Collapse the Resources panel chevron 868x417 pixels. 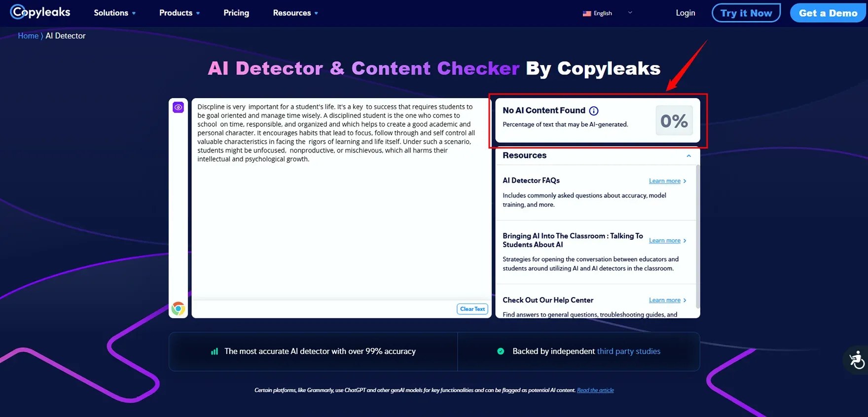click(688, 155)
